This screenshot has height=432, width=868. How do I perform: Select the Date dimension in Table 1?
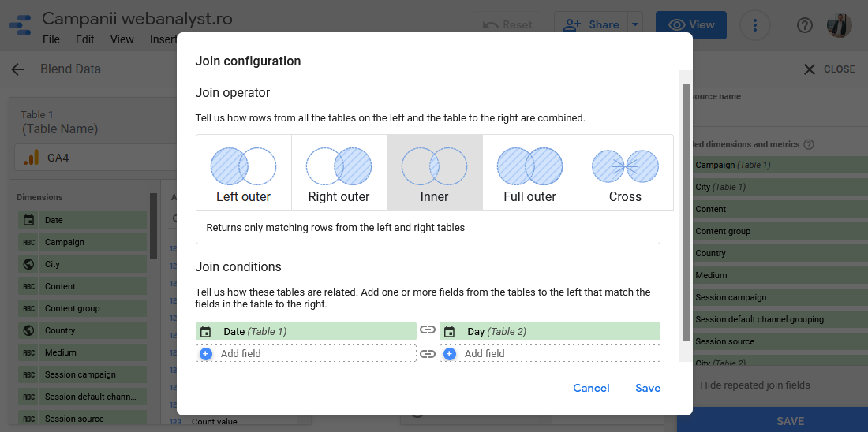coord(83,220)
